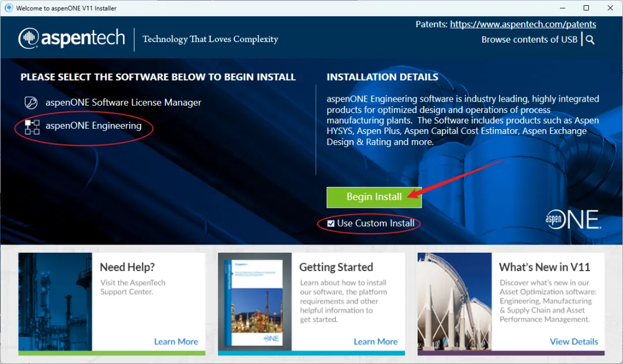Click the Use Custom Install label text
The height and width of the screenshot is (364, 623).
coord(376,223)
